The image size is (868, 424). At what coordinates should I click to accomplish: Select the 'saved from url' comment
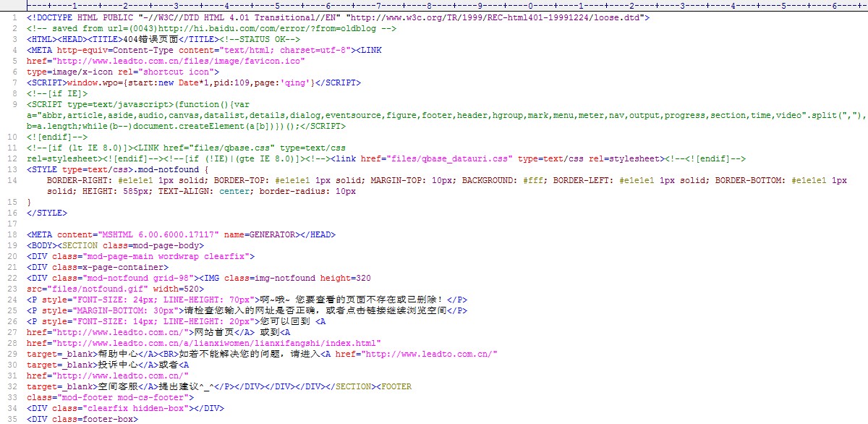click(211, 28)
